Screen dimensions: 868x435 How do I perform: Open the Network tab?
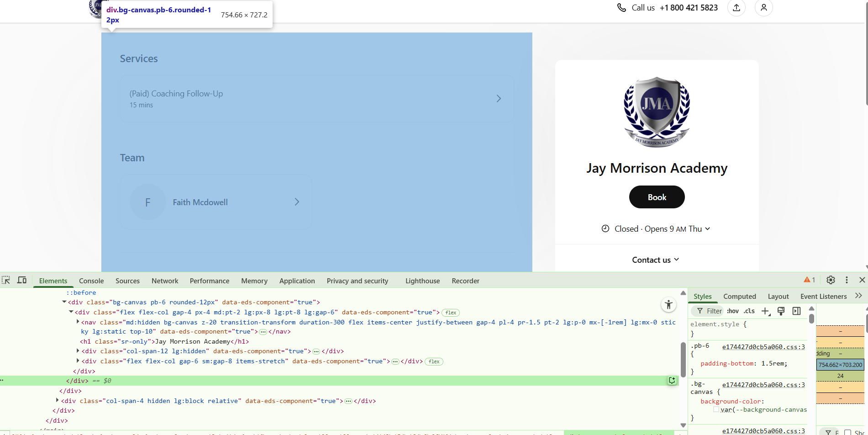[x=165, y=281]
